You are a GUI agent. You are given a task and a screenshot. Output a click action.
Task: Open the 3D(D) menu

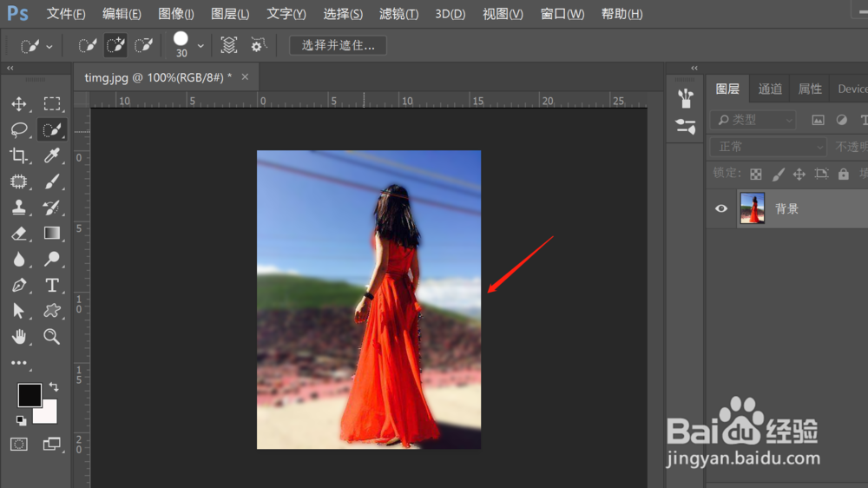(x=450, y=14)
